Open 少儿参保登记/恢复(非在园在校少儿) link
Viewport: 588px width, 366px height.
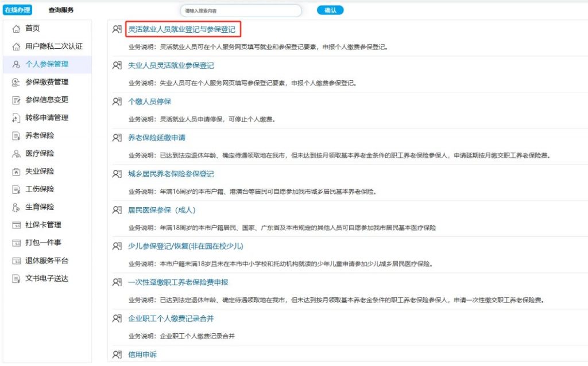pyautogui.click(x=185, y=246)
